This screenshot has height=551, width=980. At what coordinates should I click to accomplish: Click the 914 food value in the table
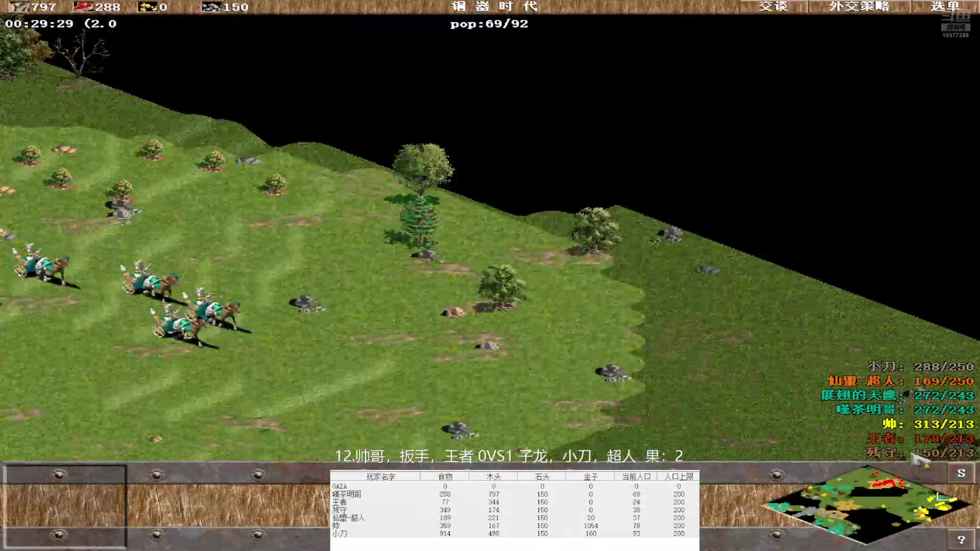click(445, 533)
